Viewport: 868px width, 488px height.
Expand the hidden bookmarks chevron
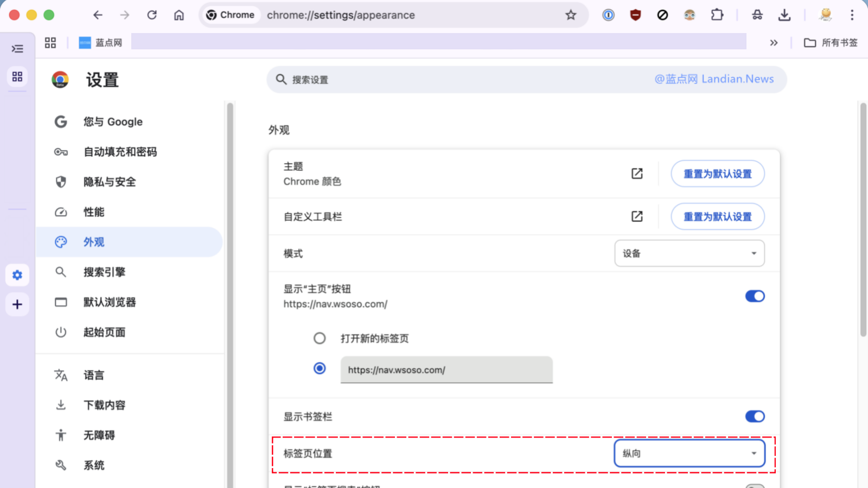pos(774,42)
